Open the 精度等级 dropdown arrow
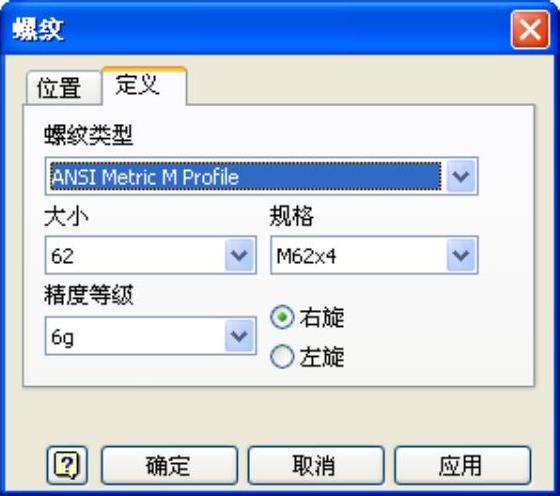Screen dimensions: 560x496 [x=239, y=336]
